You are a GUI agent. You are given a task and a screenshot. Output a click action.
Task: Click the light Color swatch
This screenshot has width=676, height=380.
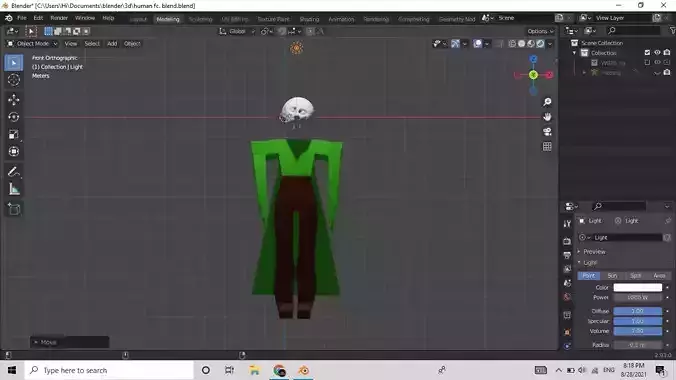638,287
